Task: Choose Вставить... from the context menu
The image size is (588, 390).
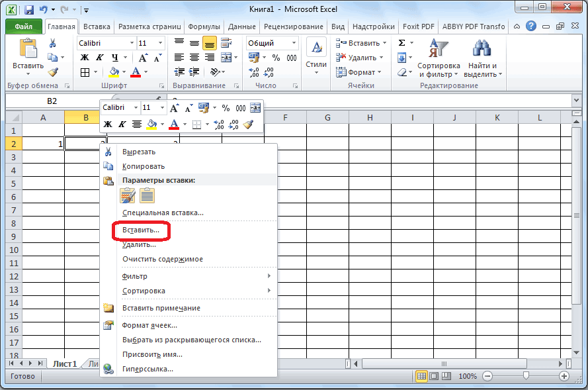Action: tap(140, 230)
